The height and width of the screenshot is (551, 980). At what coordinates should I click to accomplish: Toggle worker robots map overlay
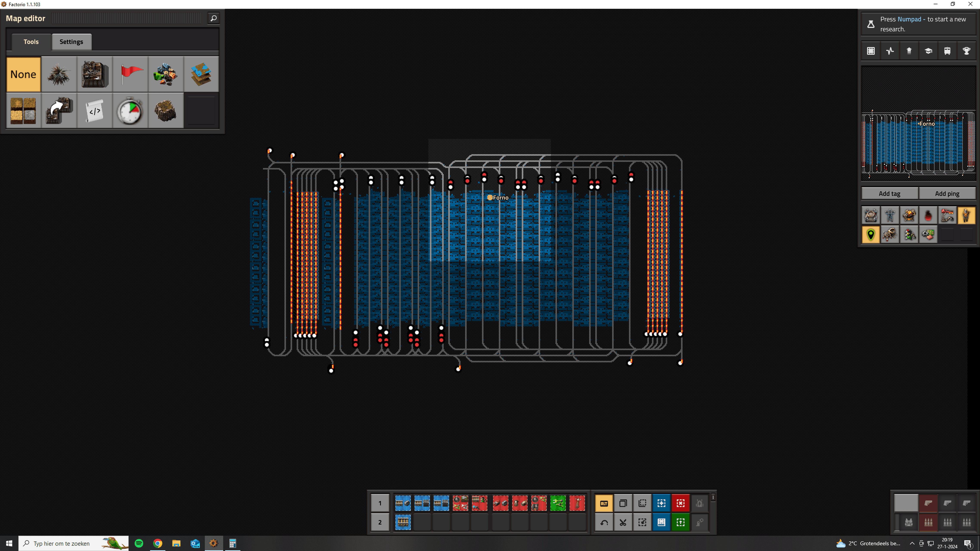890,235
